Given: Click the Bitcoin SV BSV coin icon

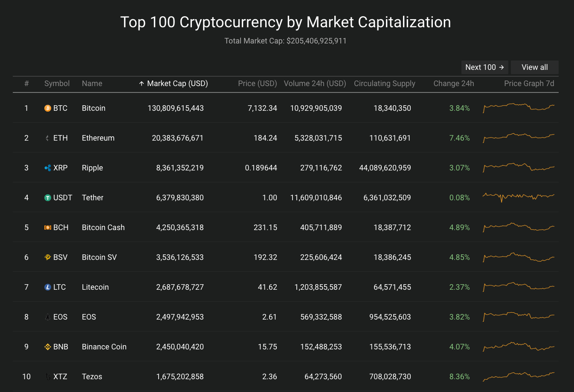Looking at the screenshot, I should pyautogui.click(x=48, y=257).
